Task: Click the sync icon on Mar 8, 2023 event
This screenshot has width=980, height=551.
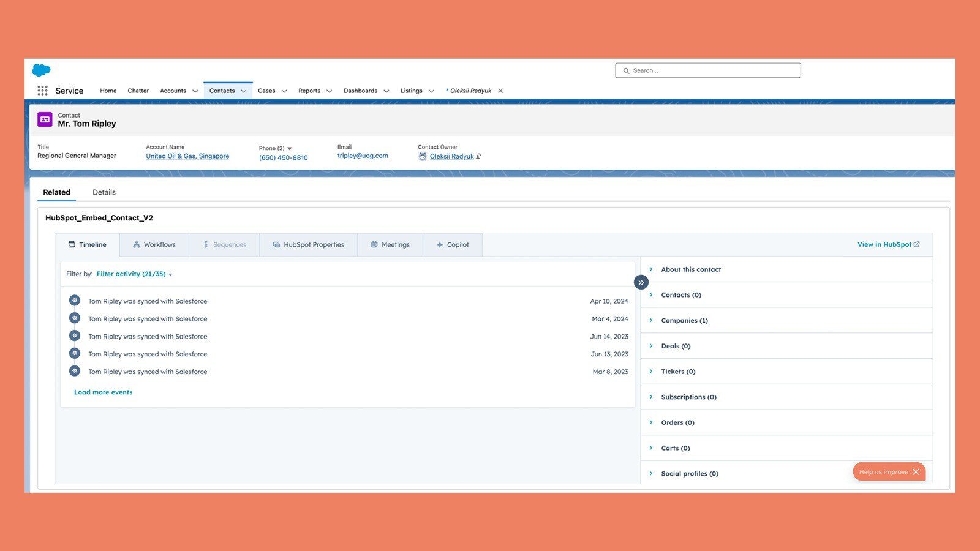Action: click(x=75, y=371)
